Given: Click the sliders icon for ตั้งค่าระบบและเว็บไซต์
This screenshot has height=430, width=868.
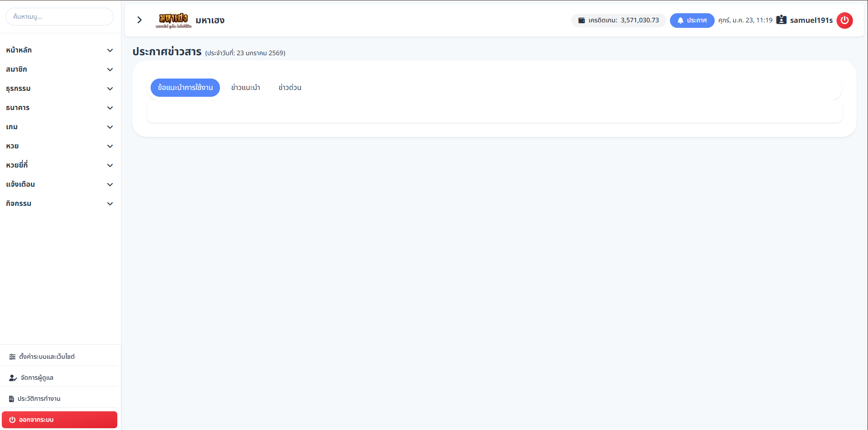Looking at the screenshot, I should click(12, 357).
